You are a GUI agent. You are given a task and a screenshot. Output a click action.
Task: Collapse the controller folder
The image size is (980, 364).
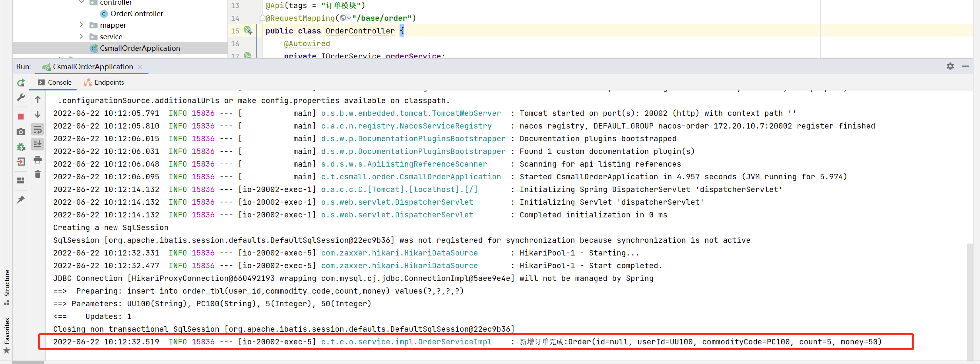click(81, 2)
